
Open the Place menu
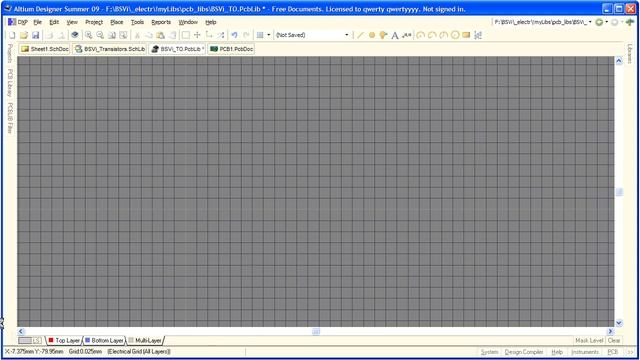coord(117,22)
